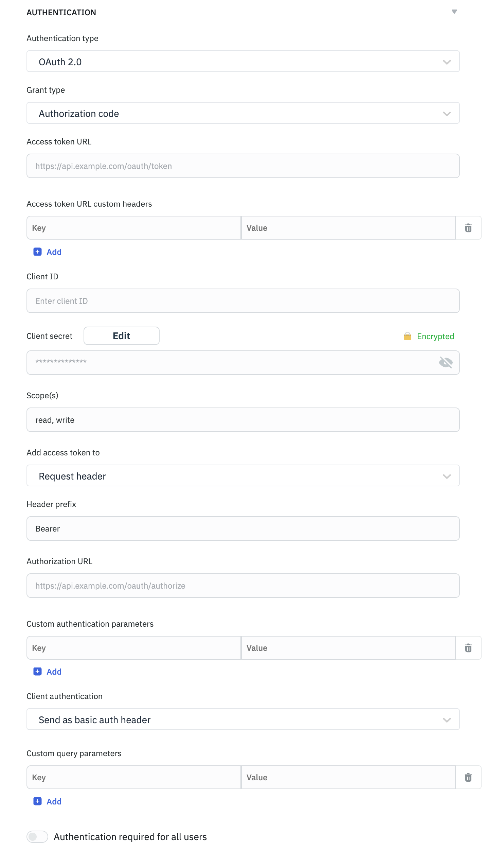Click Edit button for Client secret
Viewport: 487px width, 868px height.
(x=121, y=336)
